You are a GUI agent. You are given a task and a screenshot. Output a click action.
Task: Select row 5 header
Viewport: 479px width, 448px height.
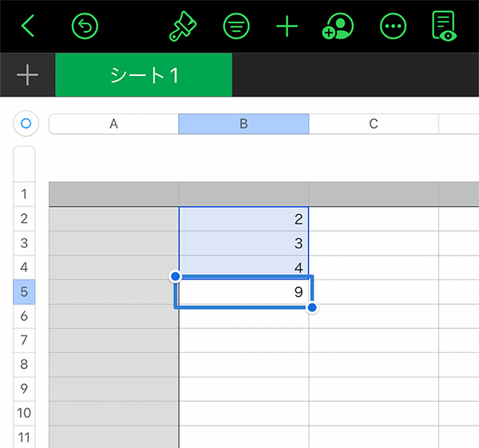pyautogui.click(x=24, y=291)
